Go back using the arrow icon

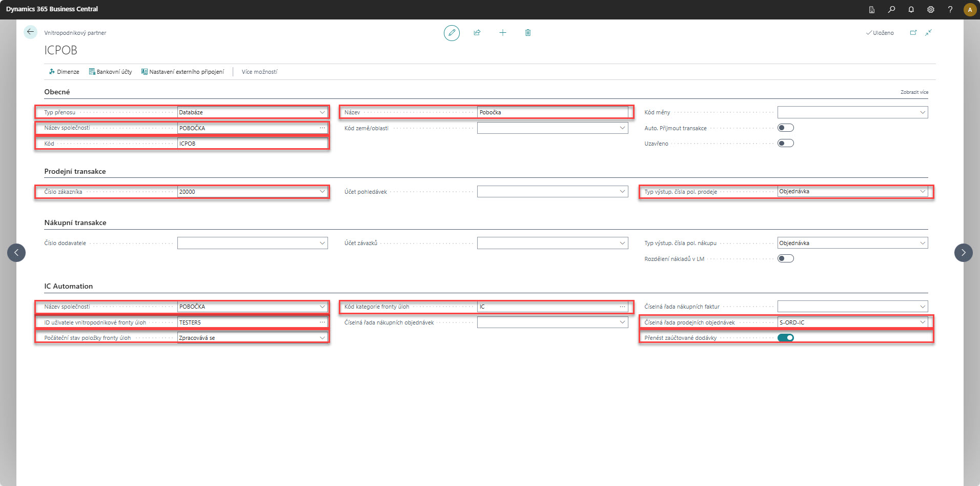(x=30, y=32)
